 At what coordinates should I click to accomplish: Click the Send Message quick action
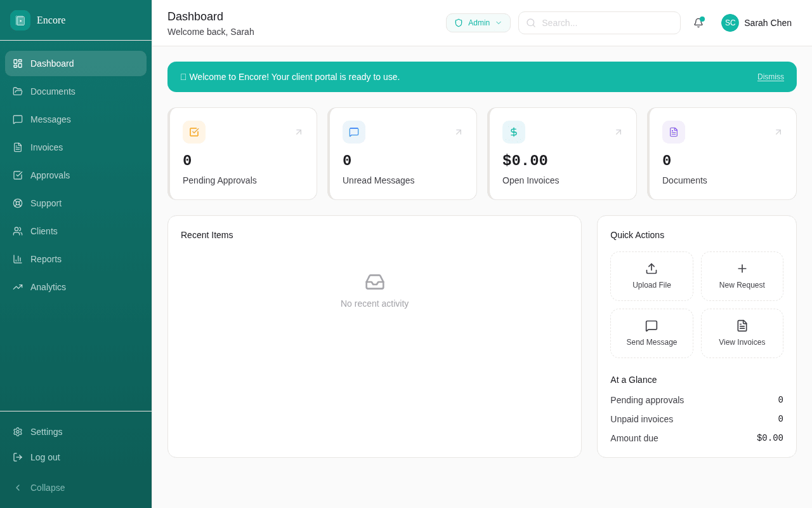[652, 333]
